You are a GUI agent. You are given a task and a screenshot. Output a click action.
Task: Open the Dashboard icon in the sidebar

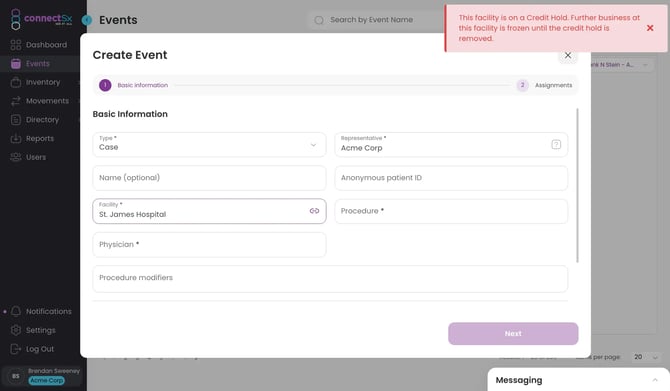(x=16, y=45)
